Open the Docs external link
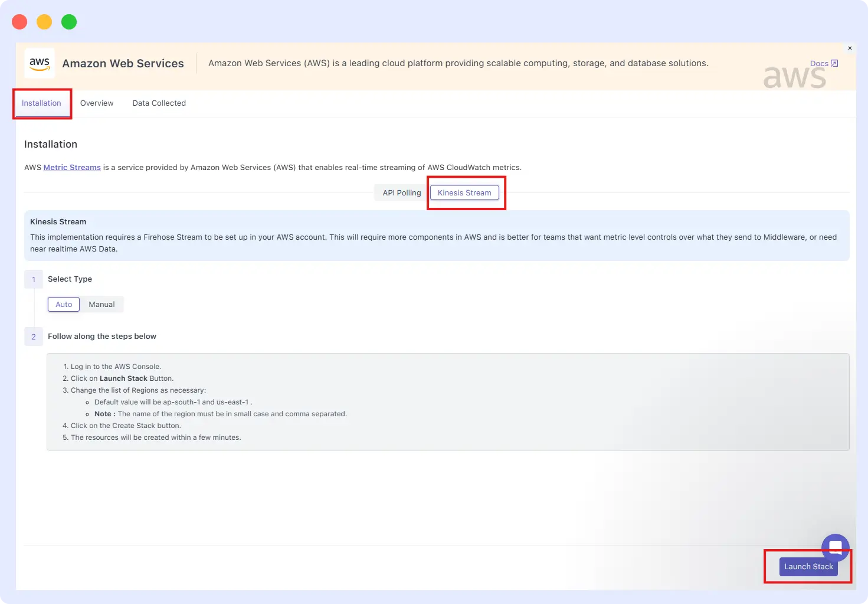The width and height of the screenshot is (868, 604). (x=824, y=63)
